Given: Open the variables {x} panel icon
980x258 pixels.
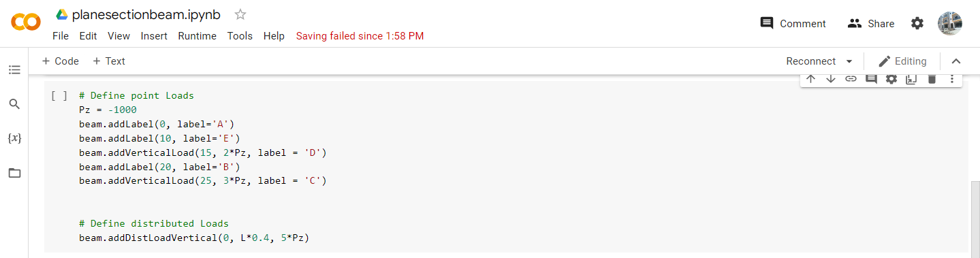Looking at the screenshot, I should point(14,138).
